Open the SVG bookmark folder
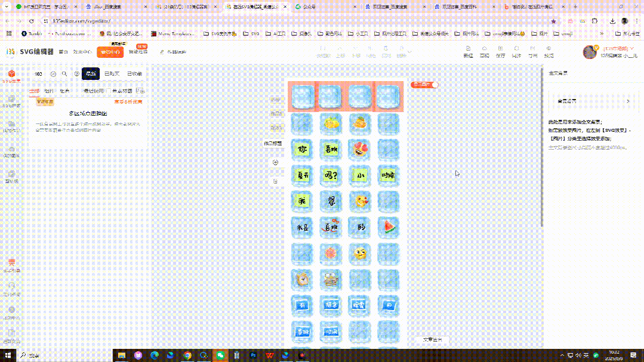 tap(251, 33)
